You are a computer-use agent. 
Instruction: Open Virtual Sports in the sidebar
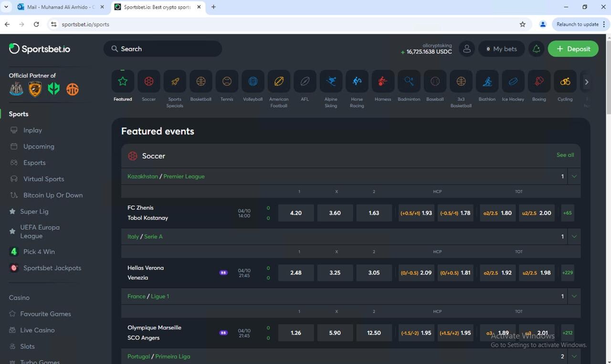point(43,179)
